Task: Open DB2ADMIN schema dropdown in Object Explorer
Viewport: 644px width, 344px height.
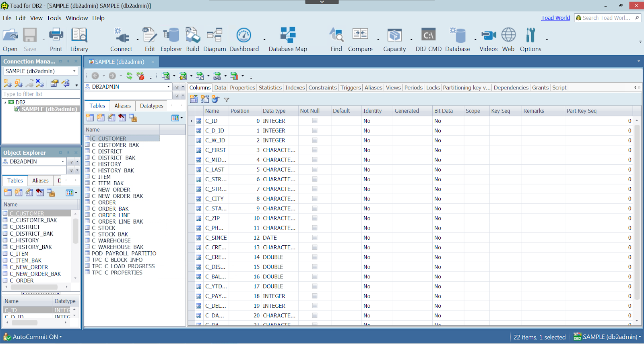Action: point(63,162)
